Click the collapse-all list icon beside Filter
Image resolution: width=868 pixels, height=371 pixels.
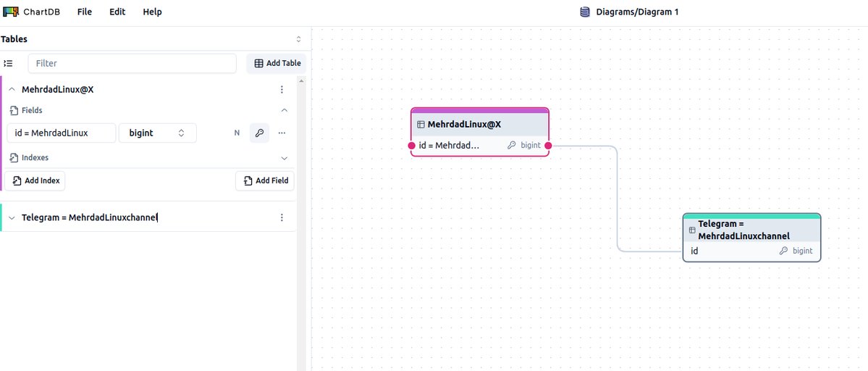8,64
